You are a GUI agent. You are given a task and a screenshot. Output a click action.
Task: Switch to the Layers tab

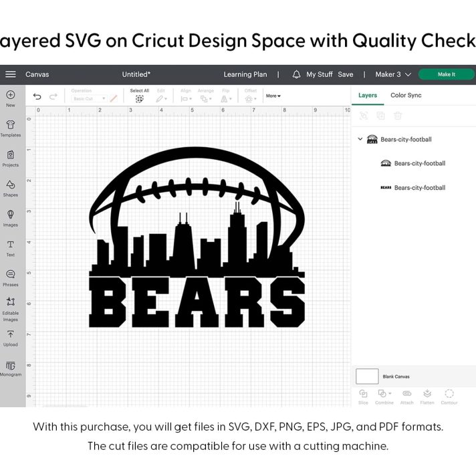pos(368,96)
